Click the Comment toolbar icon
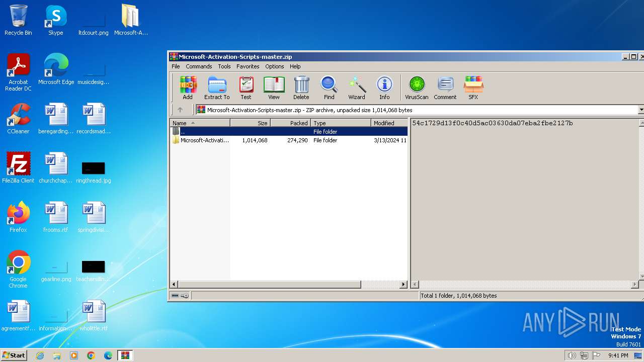The height and width of the screenshot is (362, 644). click(x=445, y=87)
